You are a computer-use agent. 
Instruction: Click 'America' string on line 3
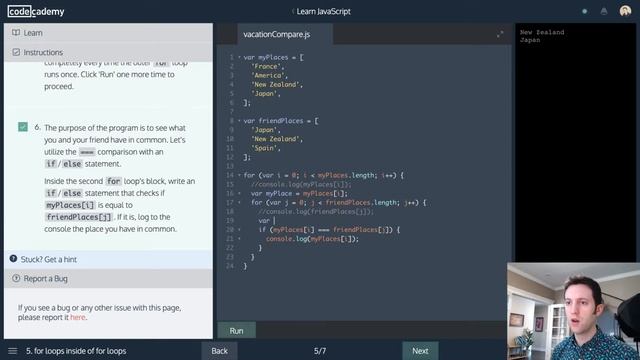click(268, 76)
